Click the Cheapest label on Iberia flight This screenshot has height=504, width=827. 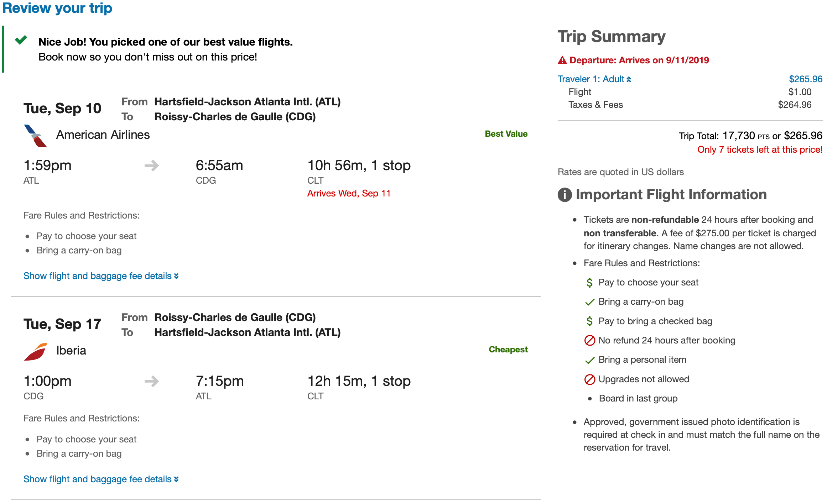[x=508, y=350]
